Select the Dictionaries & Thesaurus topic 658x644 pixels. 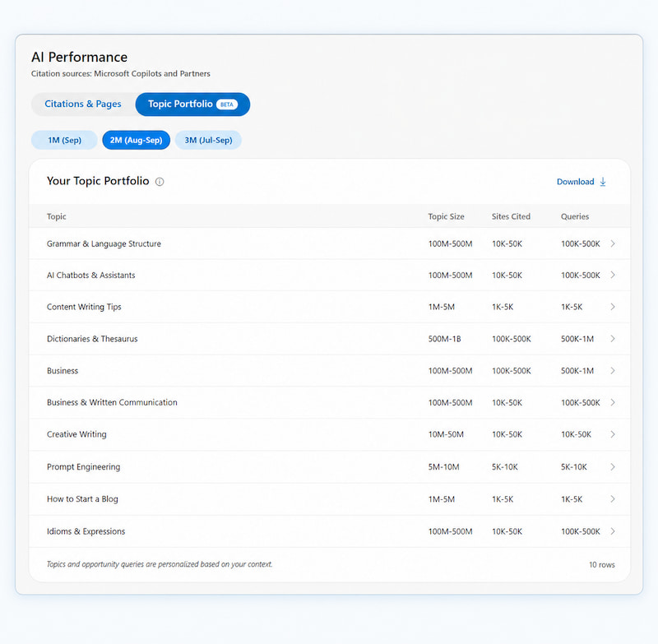tap(92, 339)
